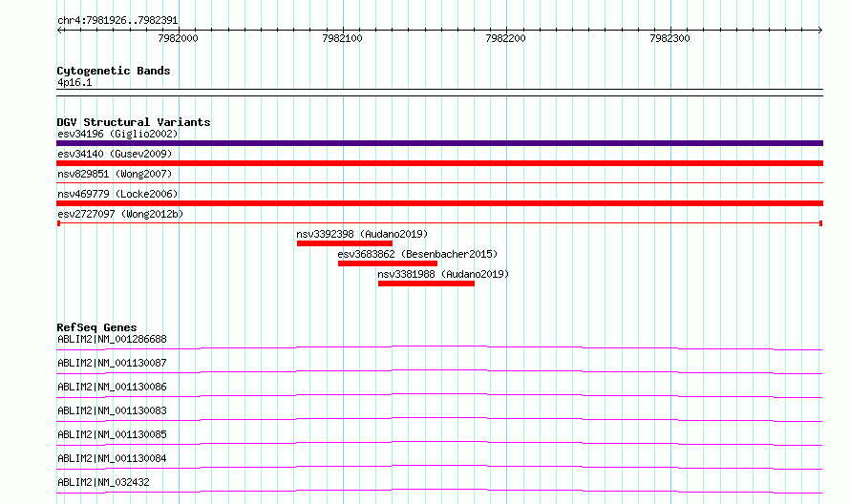Open transcript ABLIM2|NM_032432
Screen dimensions: 850x504
(103, 482)
